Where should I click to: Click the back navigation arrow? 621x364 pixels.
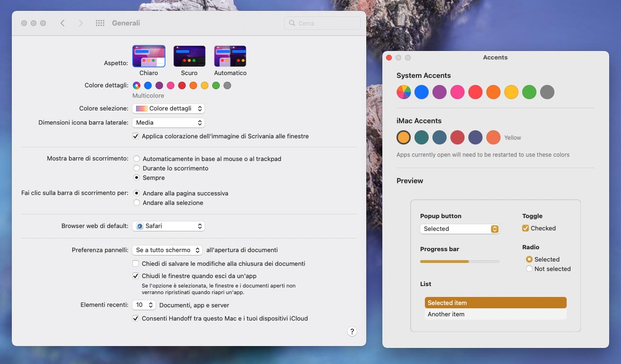[63, 23]
